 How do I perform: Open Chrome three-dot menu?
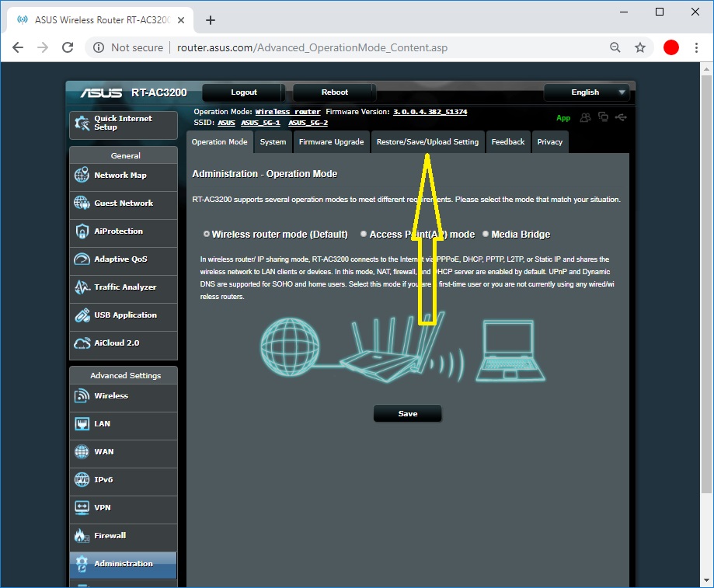coord(696,47)
